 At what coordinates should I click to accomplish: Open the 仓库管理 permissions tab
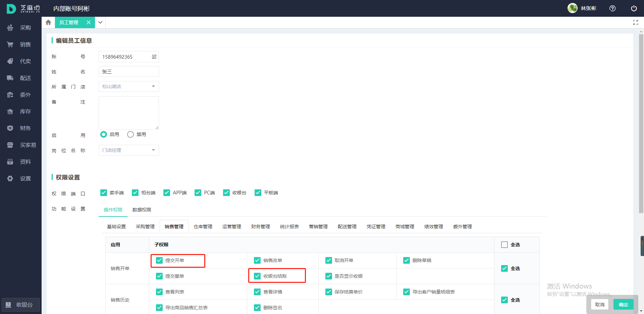(x=203, y=227)
